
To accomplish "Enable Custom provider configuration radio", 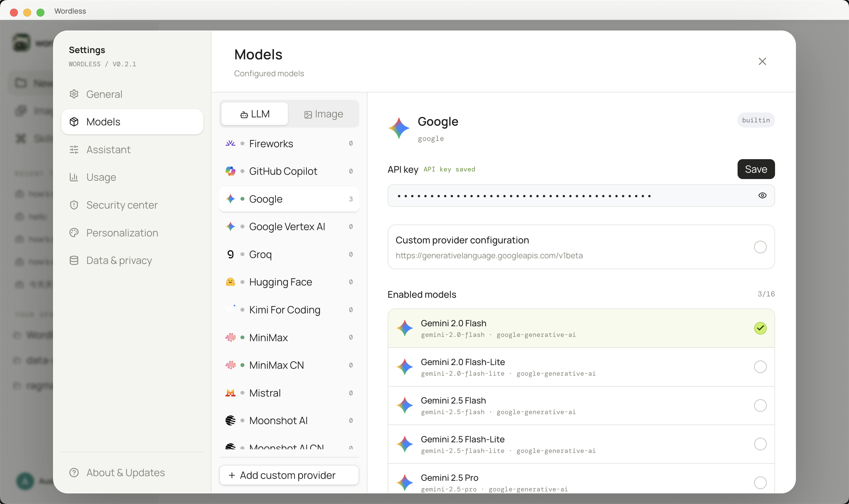I will 760,247.
